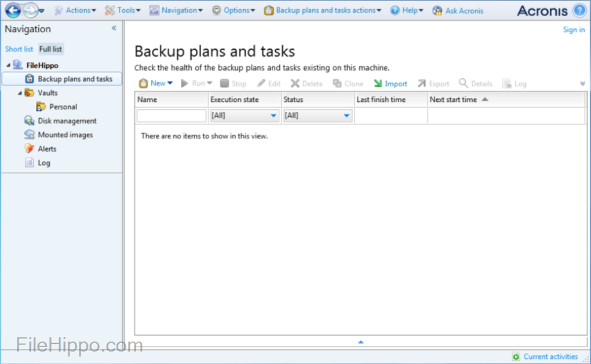The width and height of the screenshot is (591, 364).
Task: Select Backup plans and tasks in tree
Action: tap(62, 79)
